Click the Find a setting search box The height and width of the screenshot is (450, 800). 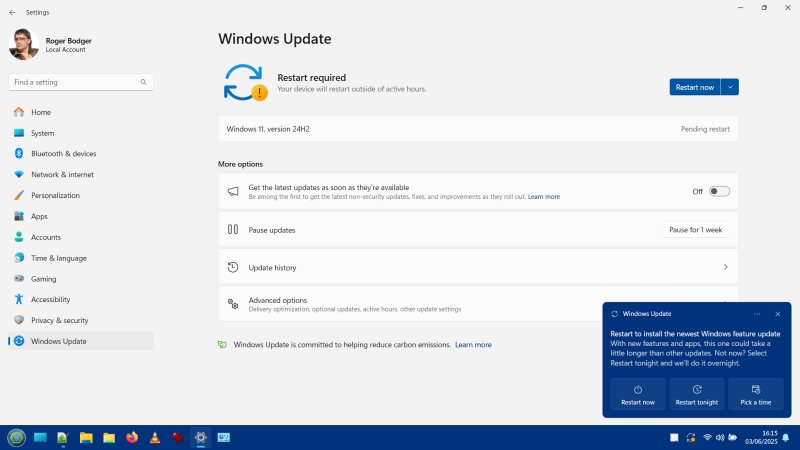[x=81, y=82]
